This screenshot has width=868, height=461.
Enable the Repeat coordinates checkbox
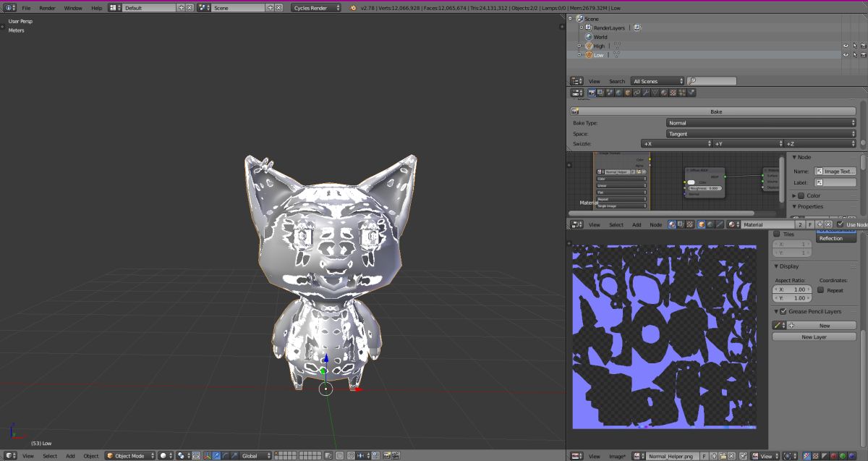point(820,290)
